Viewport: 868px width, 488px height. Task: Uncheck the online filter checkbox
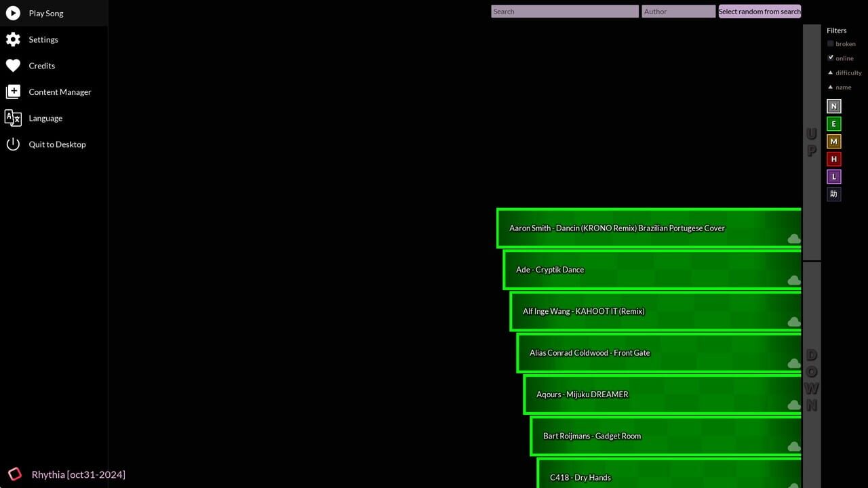tap(831, 58)
